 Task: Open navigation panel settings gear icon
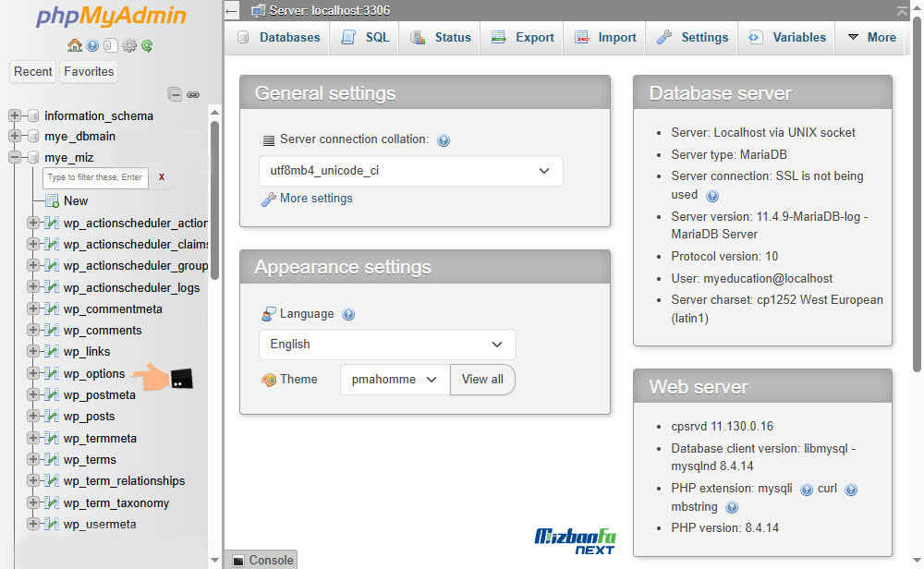tap(129, 45)
